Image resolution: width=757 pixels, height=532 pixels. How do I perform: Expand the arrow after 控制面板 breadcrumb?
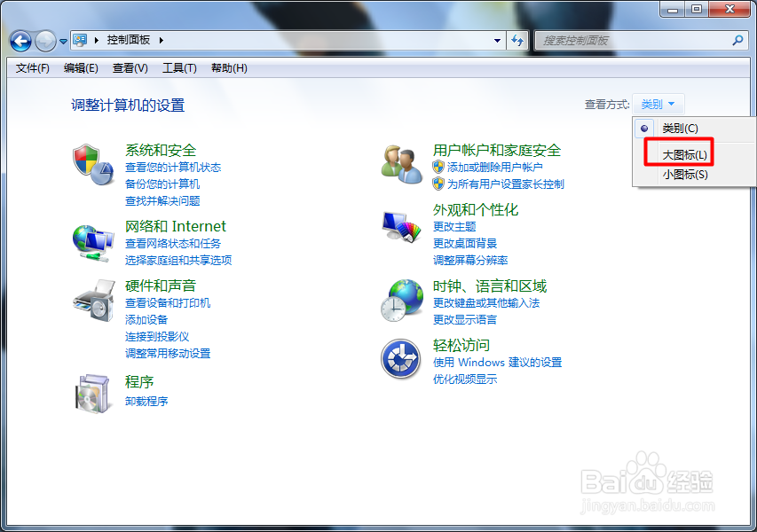pyautogui.click(x=162, y=40)
